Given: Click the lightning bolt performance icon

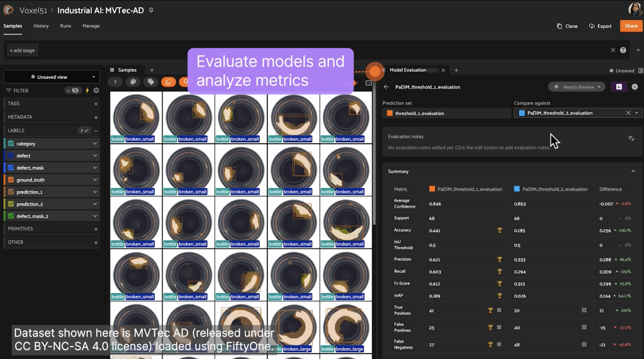Looking at the screenshot, I should (87, 91).
